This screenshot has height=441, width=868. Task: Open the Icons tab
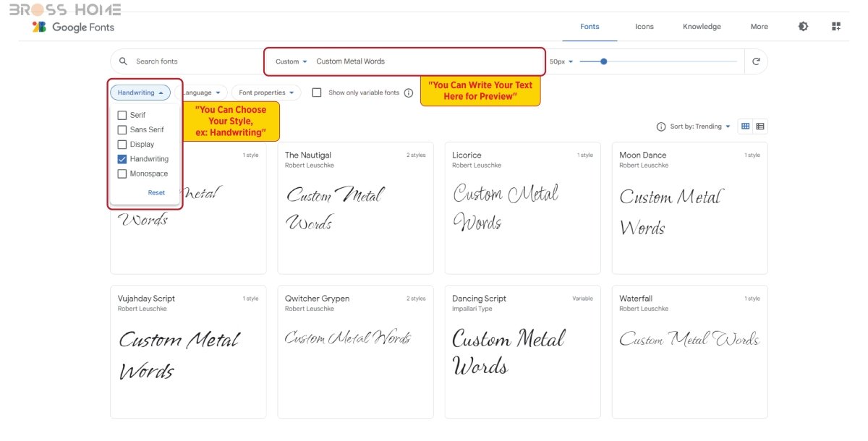point(644,27)
